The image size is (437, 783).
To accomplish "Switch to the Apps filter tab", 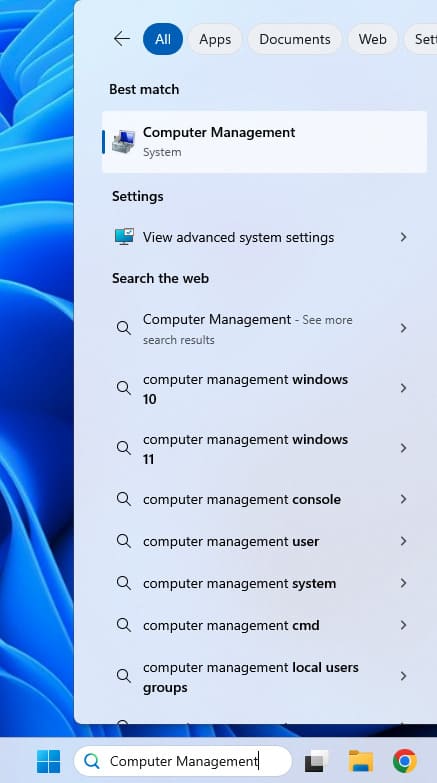I will tap(215, 39).
